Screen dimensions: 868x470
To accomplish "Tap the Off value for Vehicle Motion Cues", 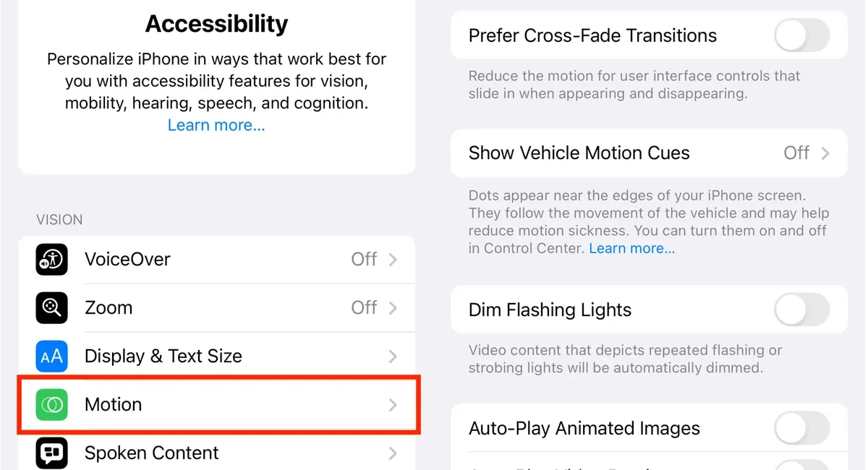I will 796,153.
